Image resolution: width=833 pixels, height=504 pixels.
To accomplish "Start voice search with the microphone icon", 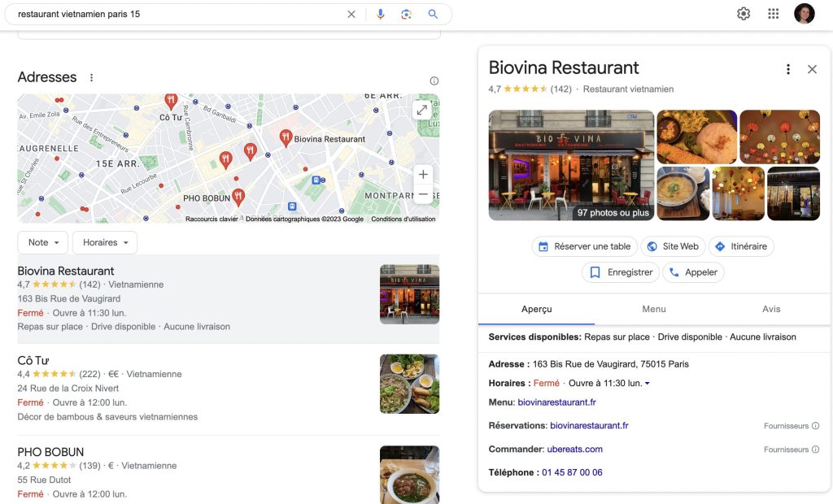I will tap(381, 15).
